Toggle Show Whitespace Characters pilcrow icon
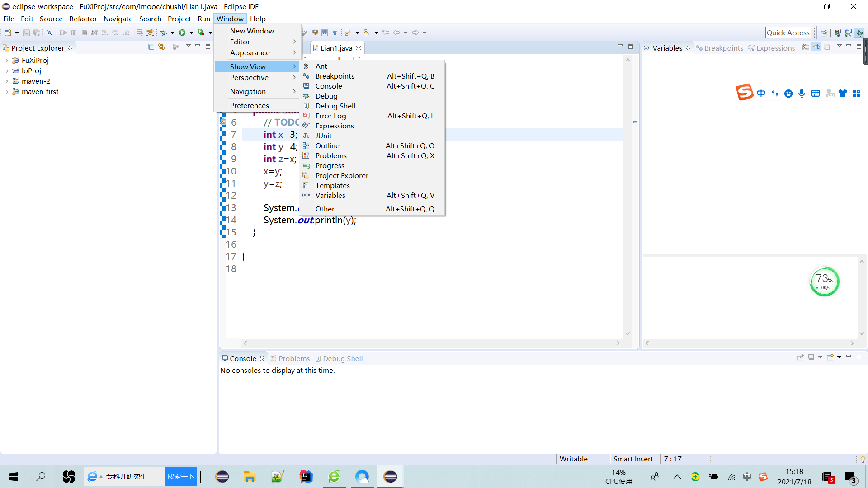This screenshot has width=868, height=488. pos(335,33)
